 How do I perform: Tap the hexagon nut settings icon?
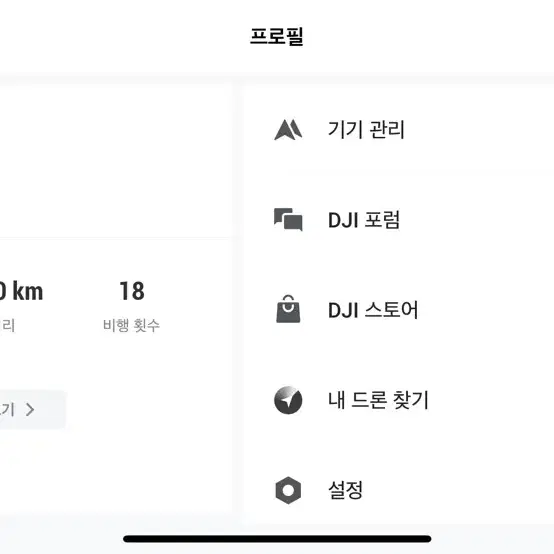tap(288, 490)
